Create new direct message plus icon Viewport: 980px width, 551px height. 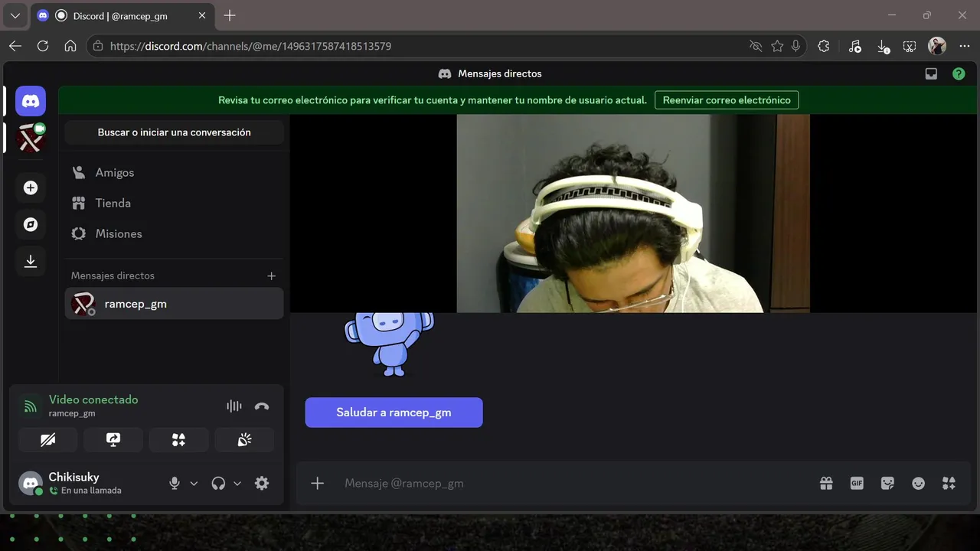[271, 275]
